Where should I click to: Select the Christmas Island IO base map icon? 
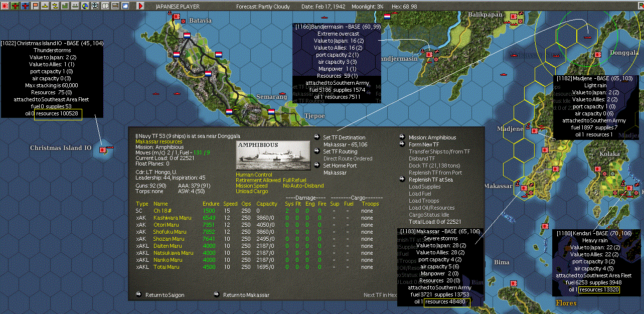click(103, 149)
